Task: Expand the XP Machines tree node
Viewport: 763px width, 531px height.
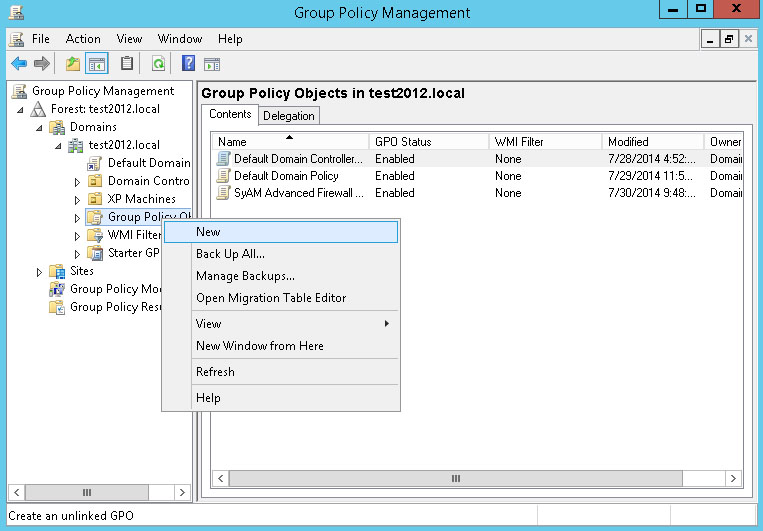Action: click(x=78, y=199)
